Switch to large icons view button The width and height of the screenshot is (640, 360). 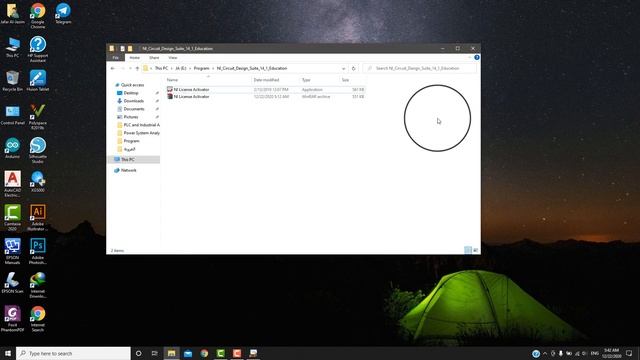point(476,250)
